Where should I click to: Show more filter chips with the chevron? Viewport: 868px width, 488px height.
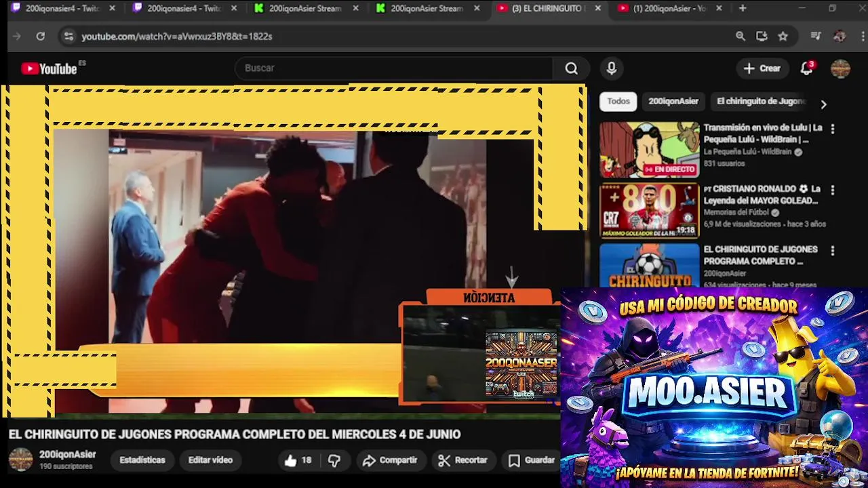[823, 104]
